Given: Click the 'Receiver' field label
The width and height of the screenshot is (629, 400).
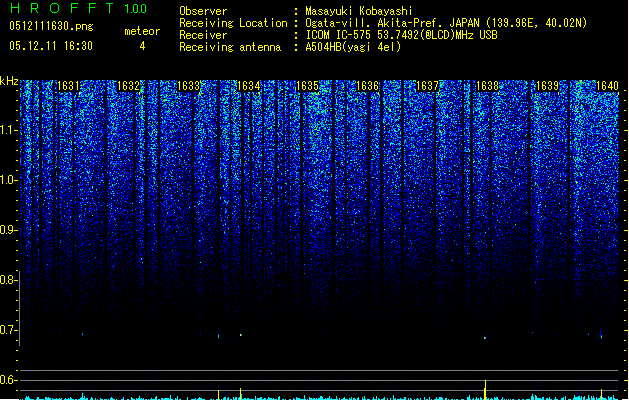Looking at the screenshot, I should coord(203,35).
